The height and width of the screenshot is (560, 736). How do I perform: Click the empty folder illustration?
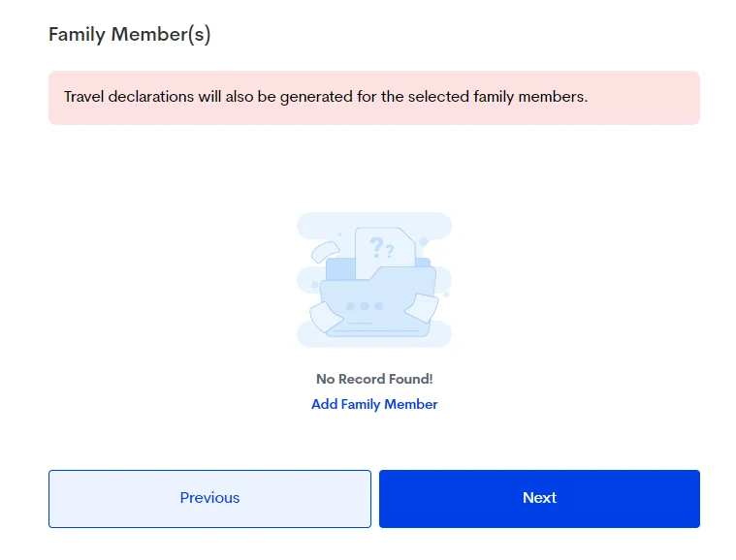point(374,291)
